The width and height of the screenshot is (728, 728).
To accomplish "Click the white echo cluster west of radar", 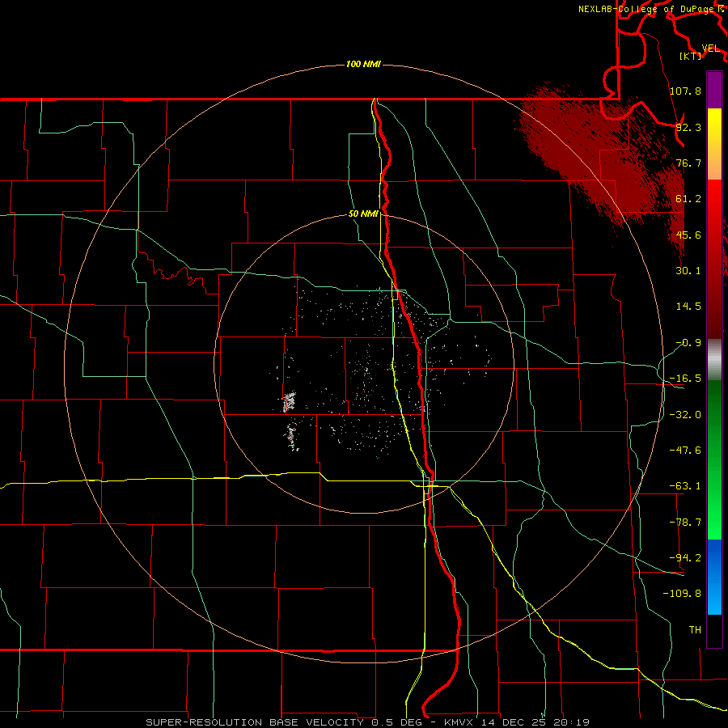I will [x=290, y=401].
